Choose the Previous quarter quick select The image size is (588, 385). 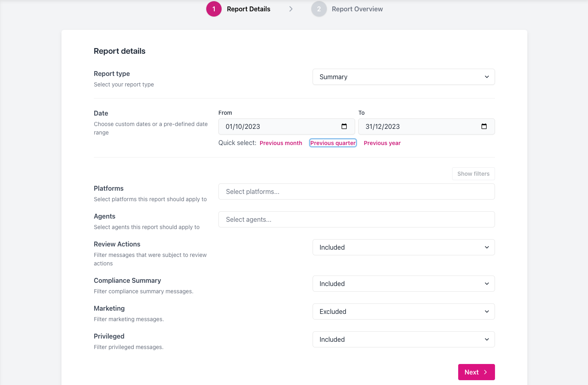click(333, 143)
